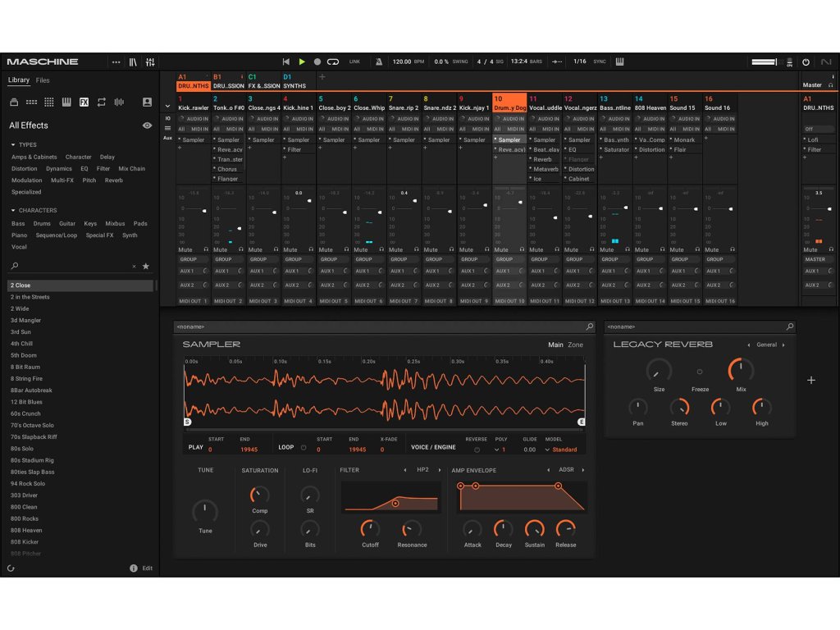Switch to the Files tab
The width and height of the screenshot is (840, 630).
point(43,80)
